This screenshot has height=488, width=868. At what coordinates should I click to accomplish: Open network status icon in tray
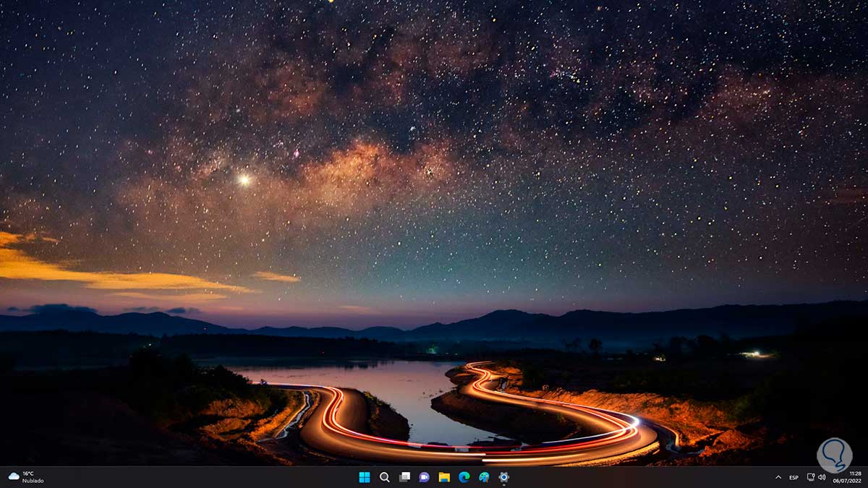click(811, 477)
